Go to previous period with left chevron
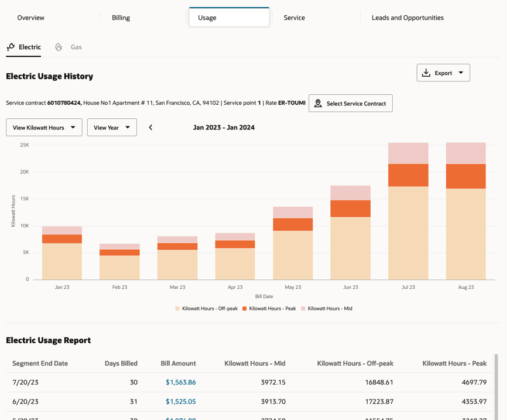This screenshot has width=510, height=420. pyautogui.click(x=150, y=128)
